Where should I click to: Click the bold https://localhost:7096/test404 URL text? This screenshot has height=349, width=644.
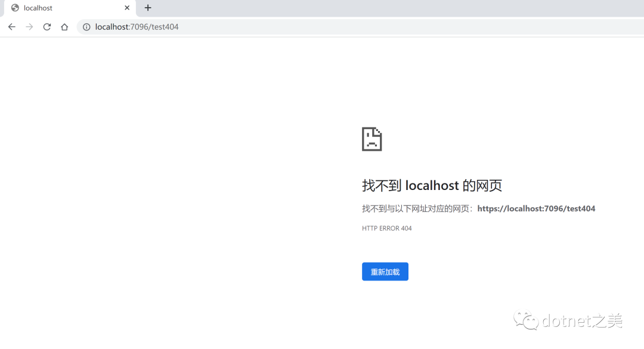[x=536, y=208]
